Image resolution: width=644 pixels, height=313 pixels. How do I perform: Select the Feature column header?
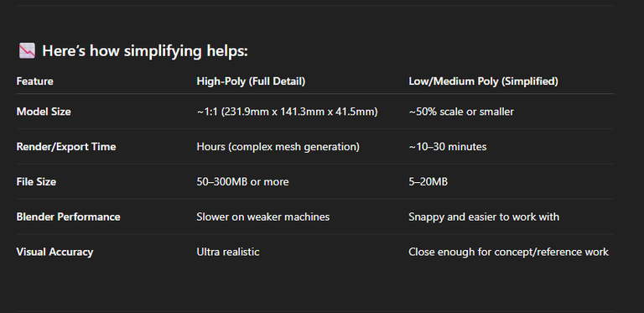(35, 81)
